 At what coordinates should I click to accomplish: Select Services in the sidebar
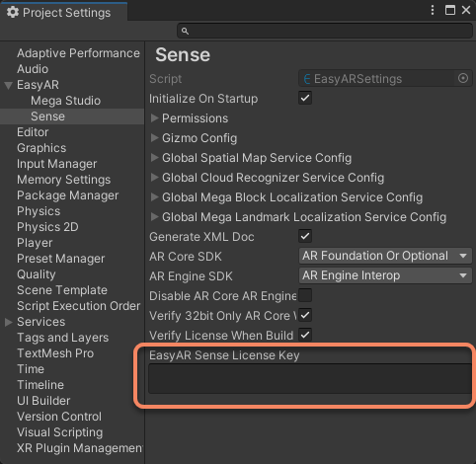41,322
